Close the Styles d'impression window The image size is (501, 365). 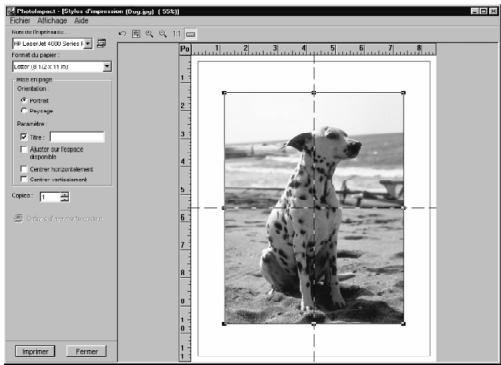coord(493,11)
